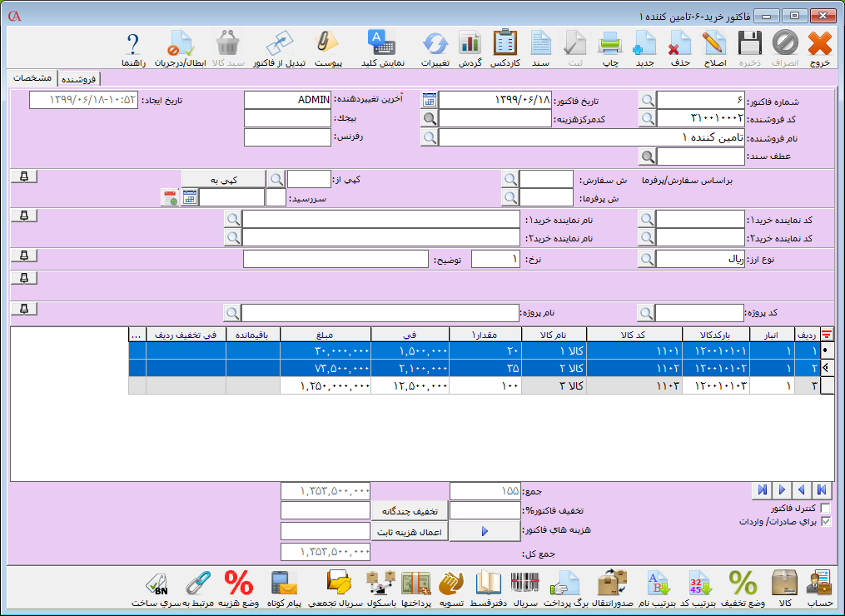Open the seller code (کد فروشنده) lookup
Viewport: 845px width, 616px height.
click(647, 118)
